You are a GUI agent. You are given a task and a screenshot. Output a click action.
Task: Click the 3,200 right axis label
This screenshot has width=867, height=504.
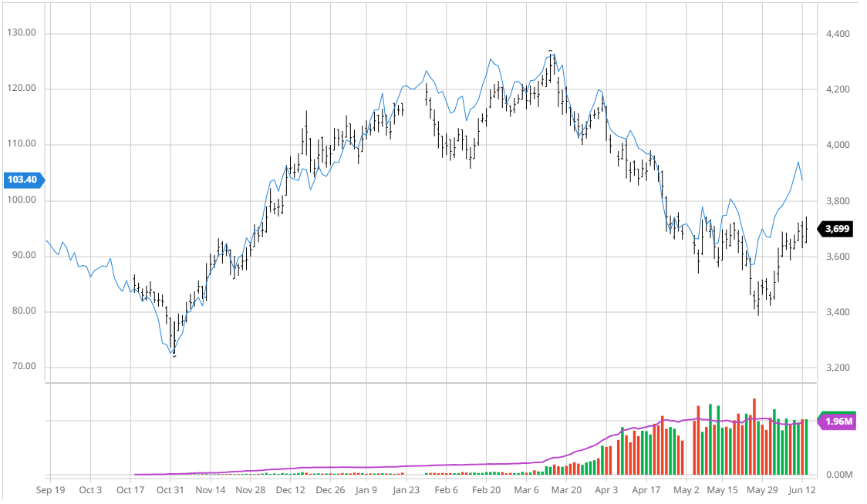click(x=838, y=368)
